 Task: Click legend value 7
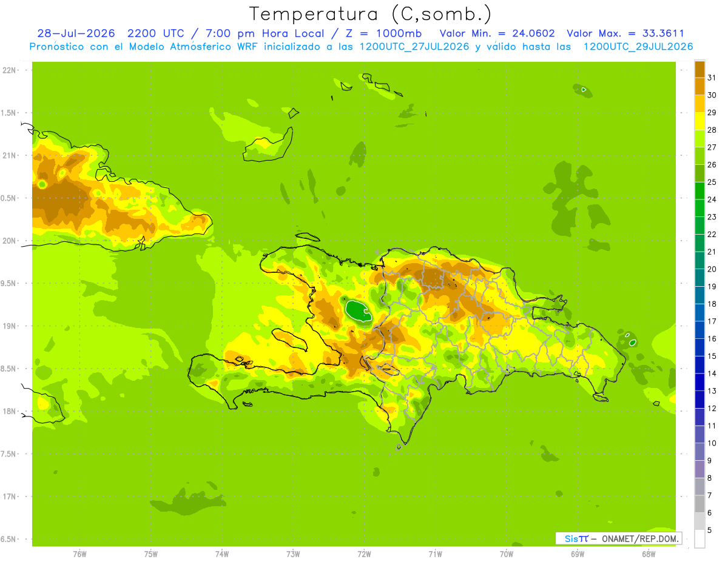point(710,495)
